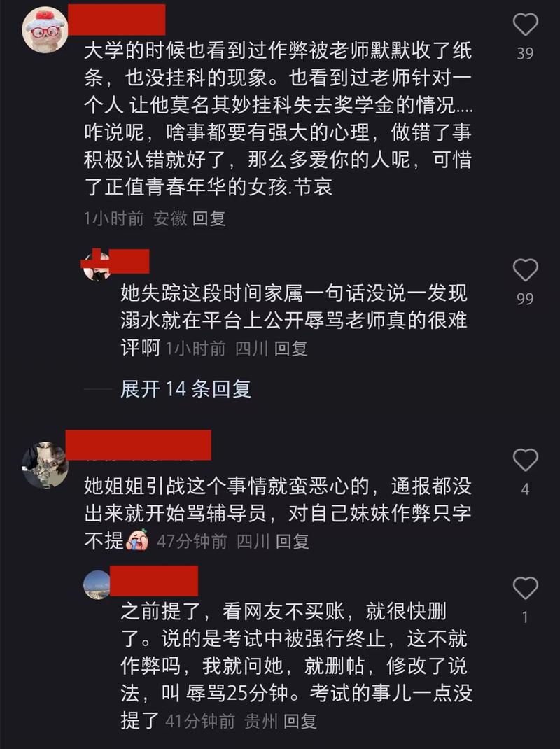Click the redacted username above 之前提了 reply
The image size is (560, 749).
(154, 580)
